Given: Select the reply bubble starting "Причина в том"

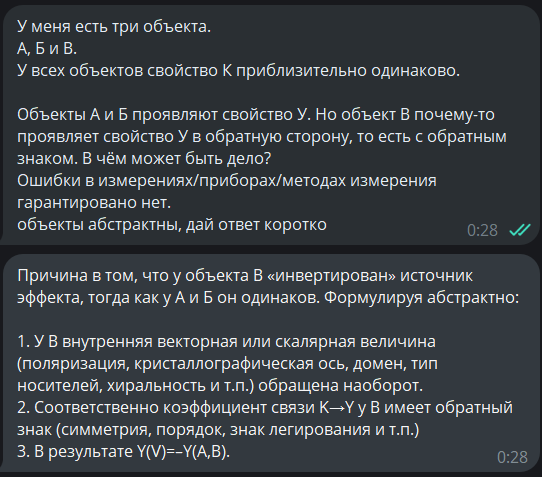Looking at the screenshot, I should click(271, 363).
